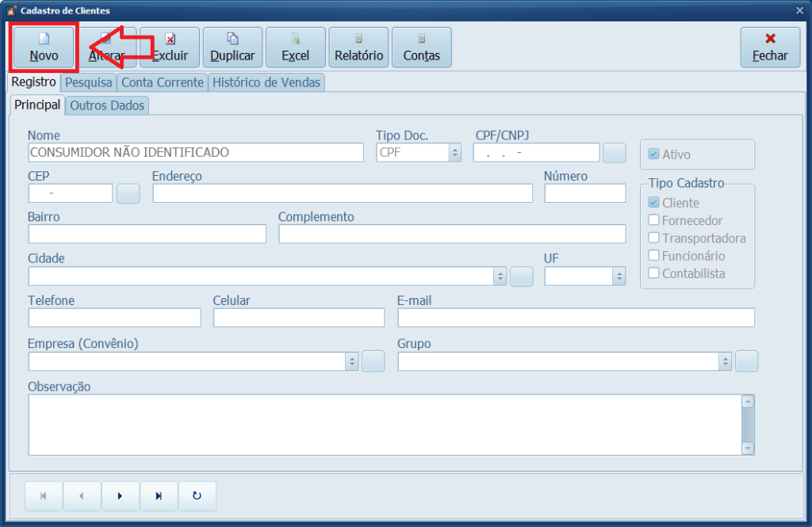The height and width of the screenshot is (527, 812).
Task: Open the Contas toolbar button
Action: coord(421,48)
